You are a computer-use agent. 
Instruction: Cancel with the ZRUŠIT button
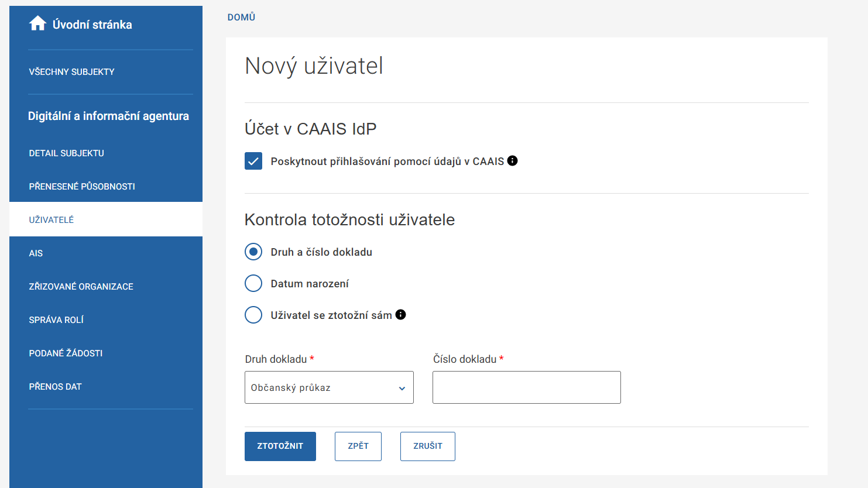pyautogui.click(x=428, y=446)
